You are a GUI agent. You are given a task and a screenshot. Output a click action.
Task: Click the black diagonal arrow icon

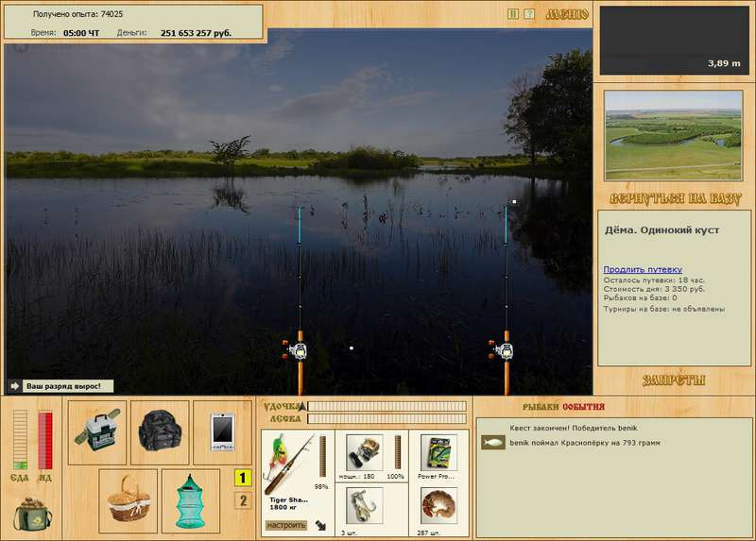[x=320, y=525]
